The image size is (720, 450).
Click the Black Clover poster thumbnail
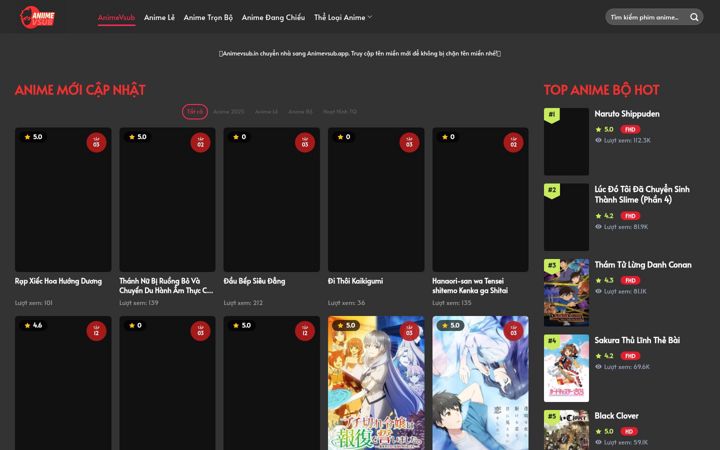click(566, 430)
